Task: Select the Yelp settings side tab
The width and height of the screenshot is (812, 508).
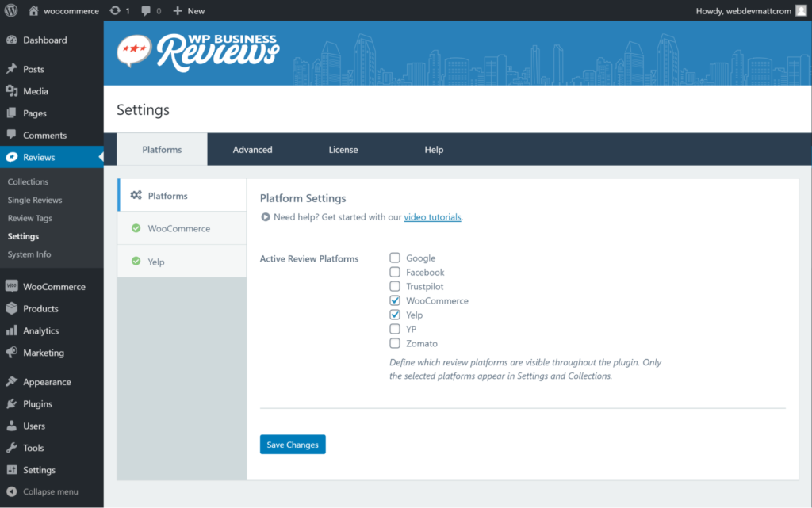Action: coord(182,262)
